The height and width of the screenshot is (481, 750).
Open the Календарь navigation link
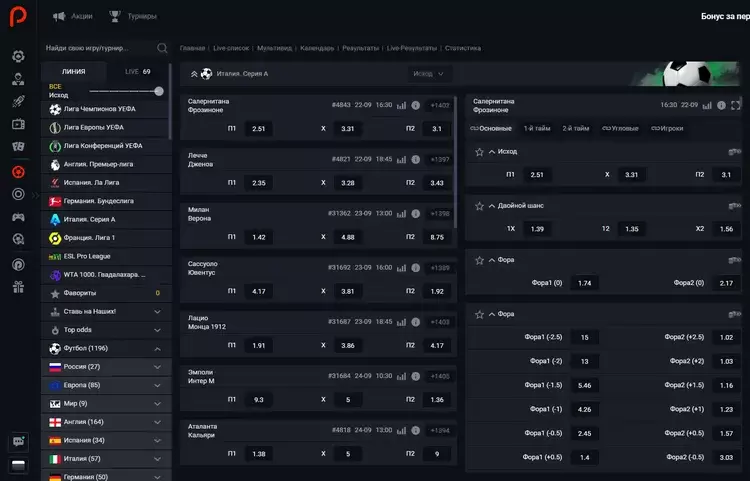(317, 48)
